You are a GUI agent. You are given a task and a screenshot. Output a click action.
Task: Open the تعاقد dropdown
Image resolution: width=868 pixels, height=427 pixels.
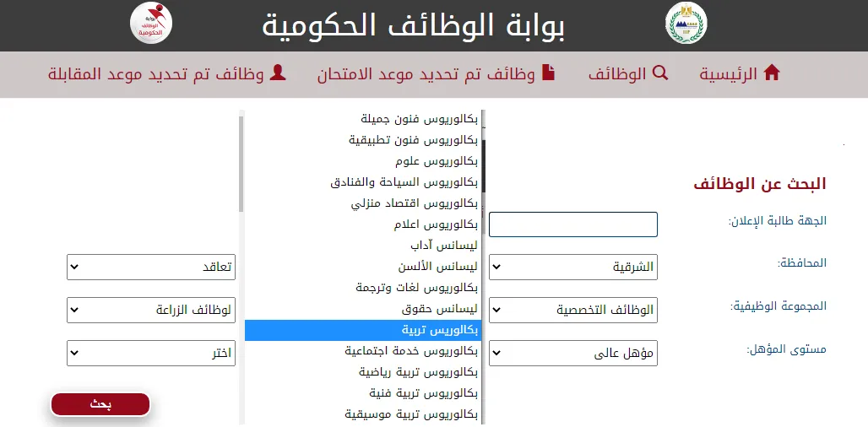point(150,268)
